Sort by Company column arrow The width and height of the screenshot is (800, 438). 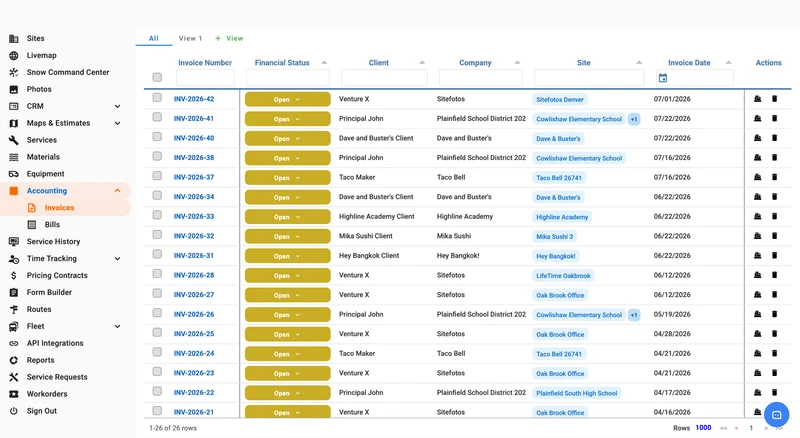click(x=517, y=63)
